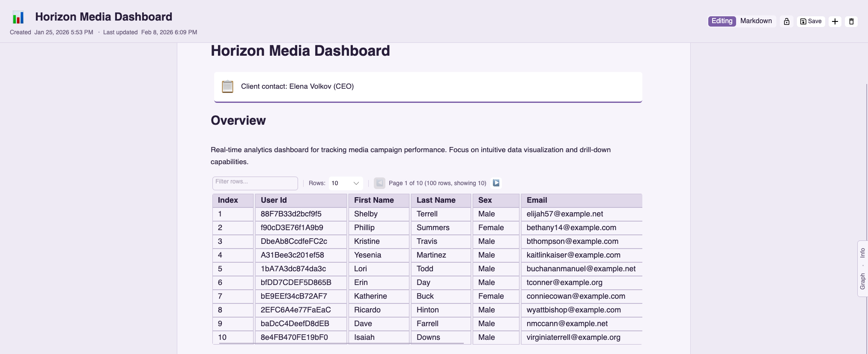Click email bethany14@example.com cell
This screenshot has height=354, width=868.
pos(582,228)
